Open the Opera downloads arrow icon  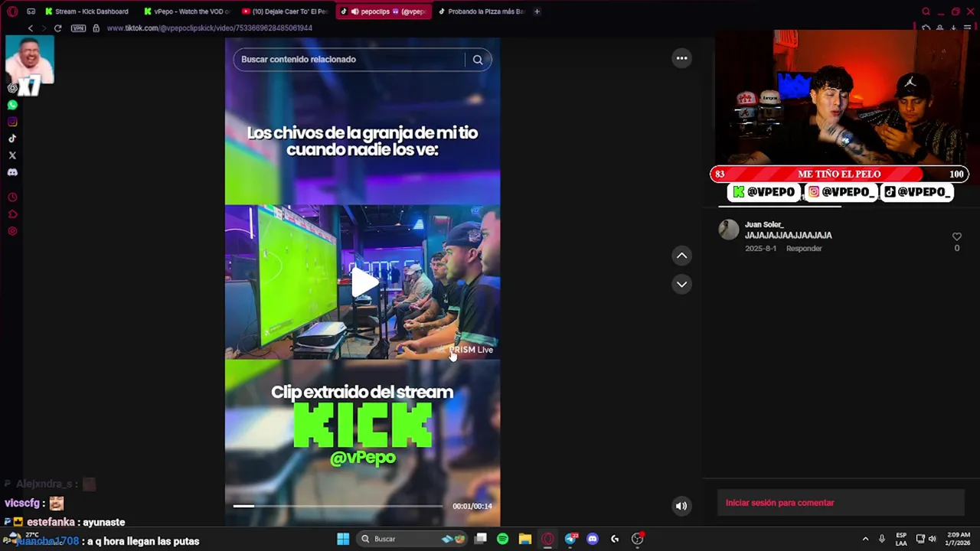[953, 28]
